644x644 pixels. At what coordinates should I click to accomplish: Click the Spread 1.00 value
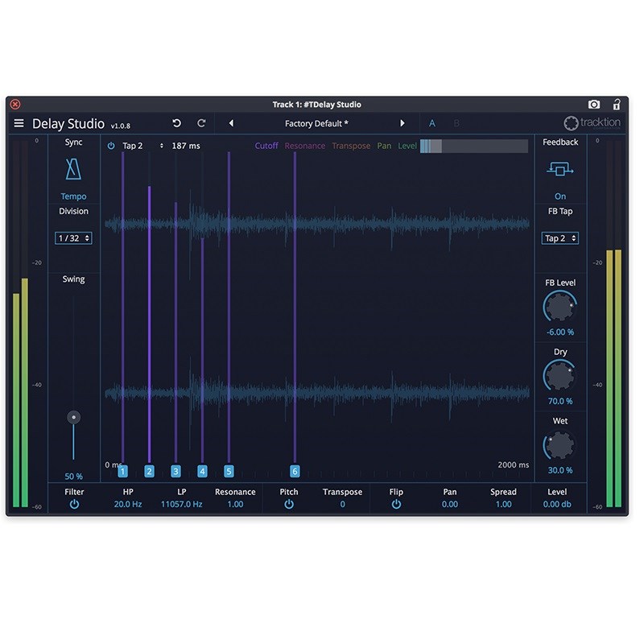point(504,505)
